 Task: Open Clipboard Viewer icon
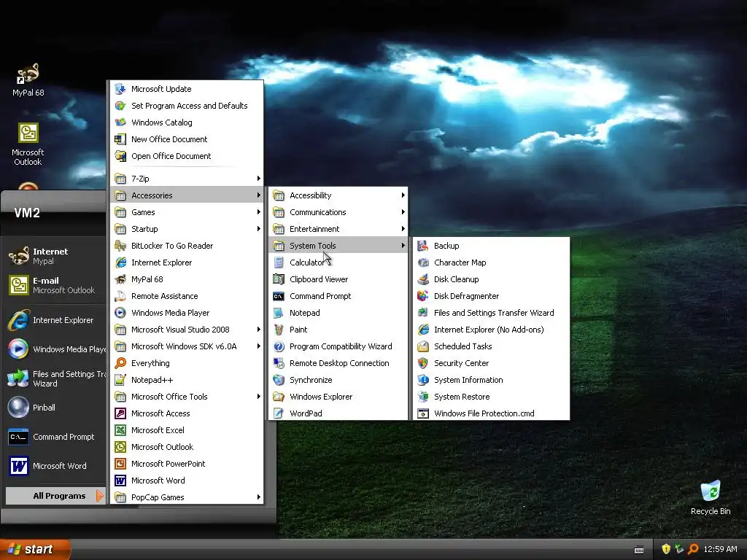click(x=279, y=279)
